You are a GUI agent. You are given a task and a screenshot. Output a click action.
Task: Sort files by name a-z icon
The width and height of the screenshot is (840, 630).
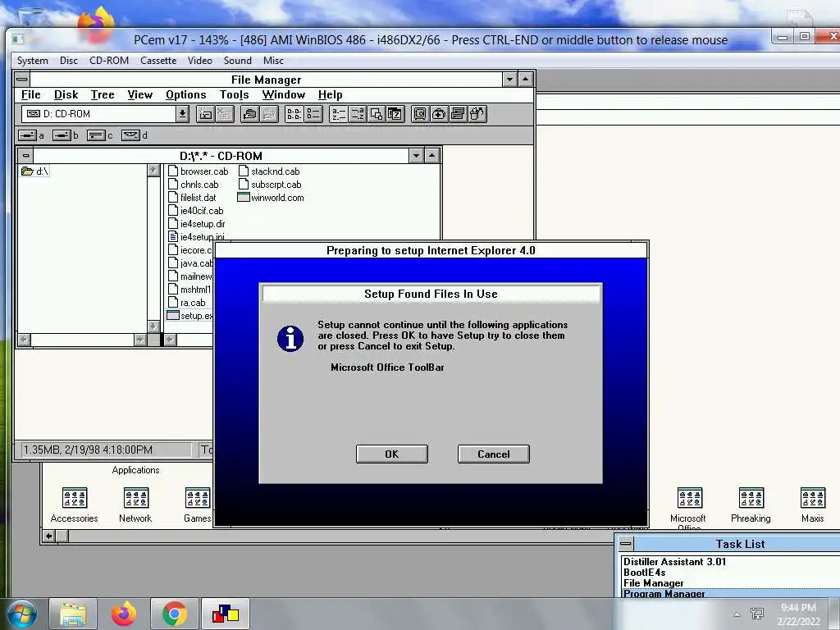coord(339,114)
